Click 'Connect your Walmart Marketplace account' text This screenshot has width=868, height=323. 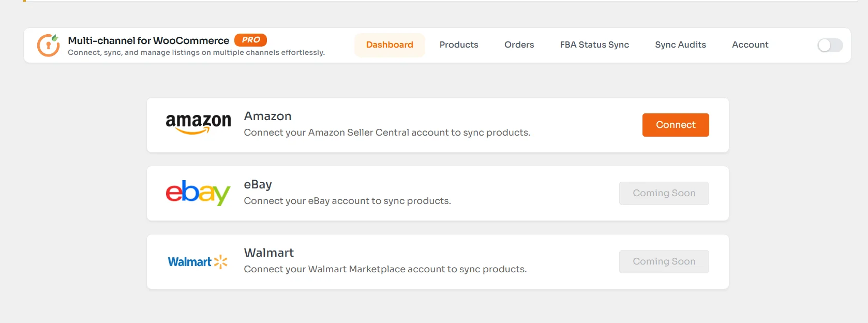pyautogui.click(x=385, y=269)
